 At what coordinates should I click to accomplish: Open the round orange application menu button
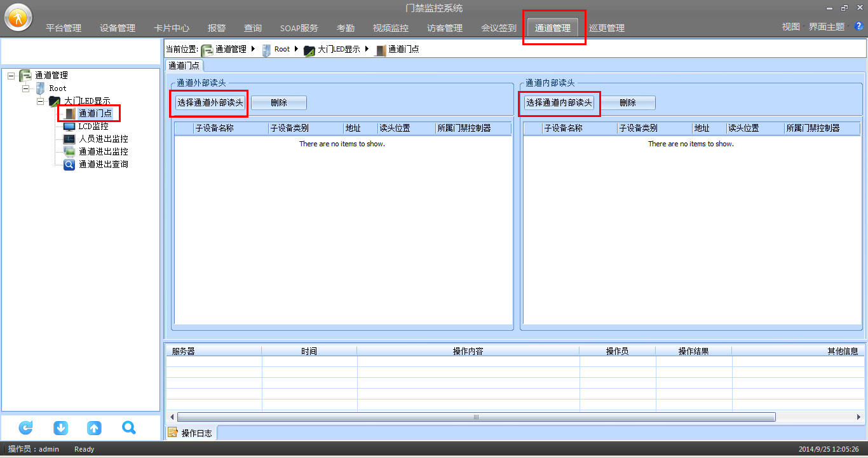tap(18, 18)
